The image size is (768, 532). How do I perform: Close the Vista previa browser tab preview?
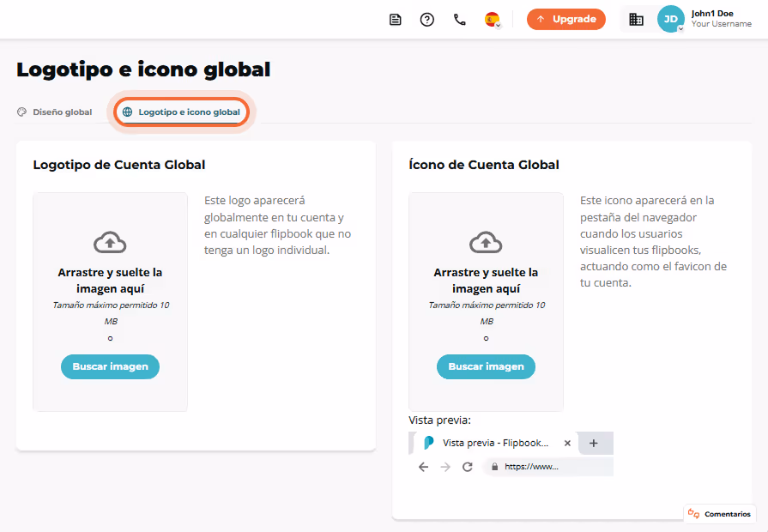click(567, 443)
